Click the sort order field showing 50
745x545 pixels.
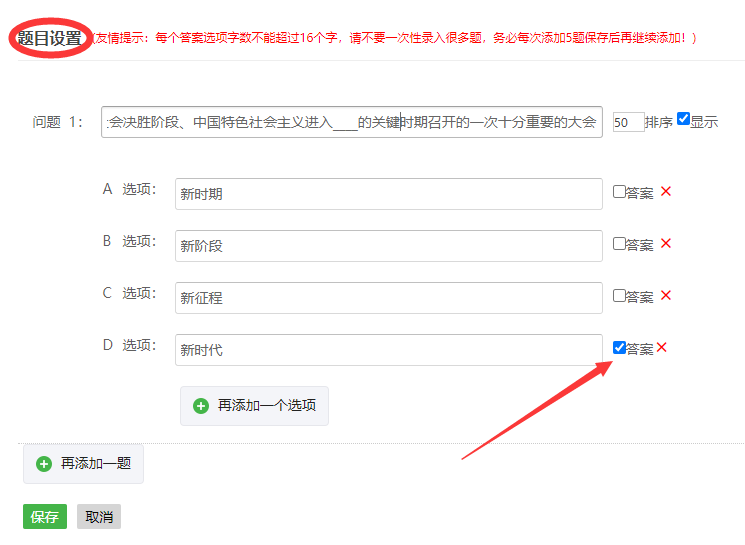tap(628, 122)
